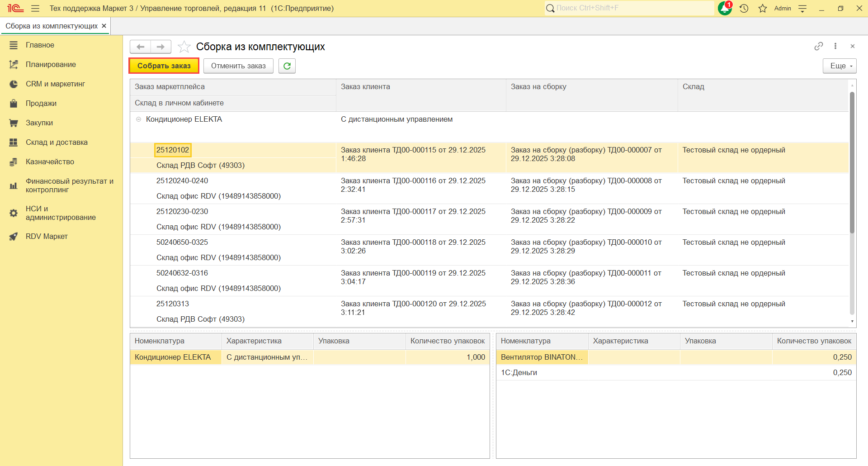Add page to favorites with star icon
The width and height of the screenshot is (868, 466).
(184, 47)
